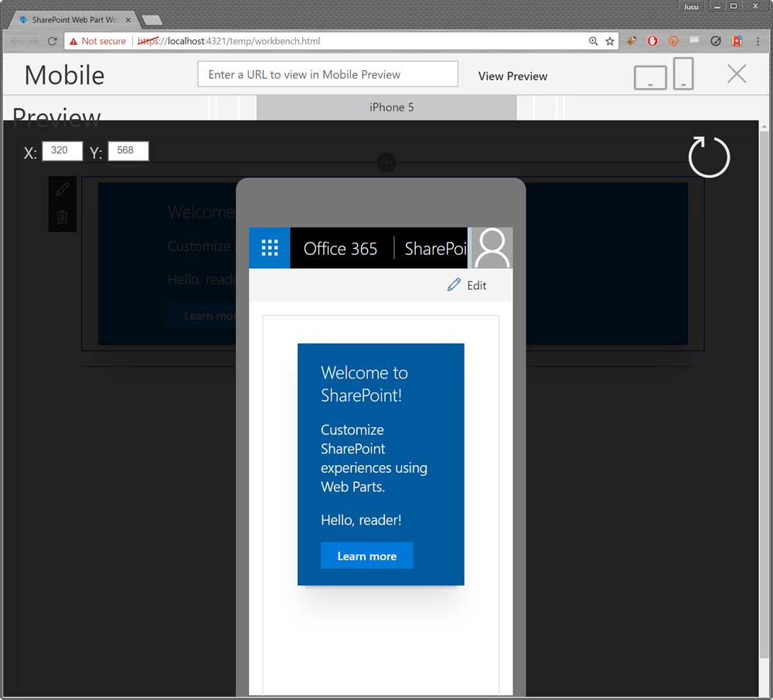Viewport: 773px width, 700px height.
Task: Click the Office 365 title in header
Action: click(340, 249)
